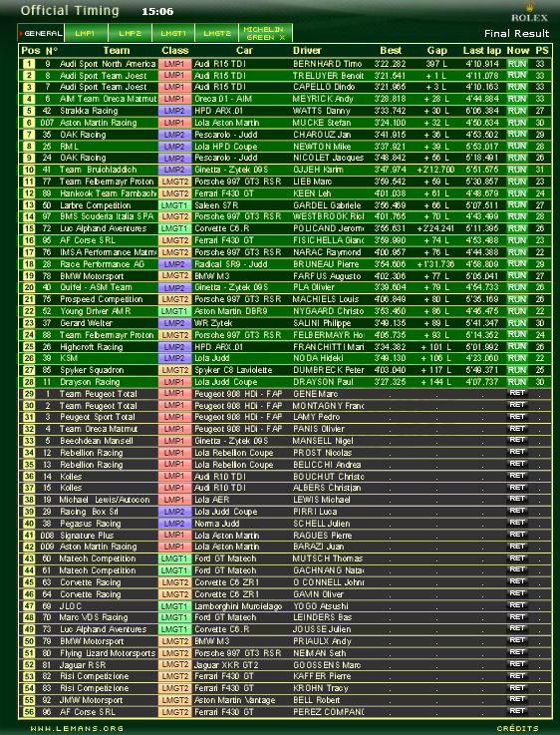Select the Corvette Racing car 64 row
The image size is (560, 735).
point(285,594)
